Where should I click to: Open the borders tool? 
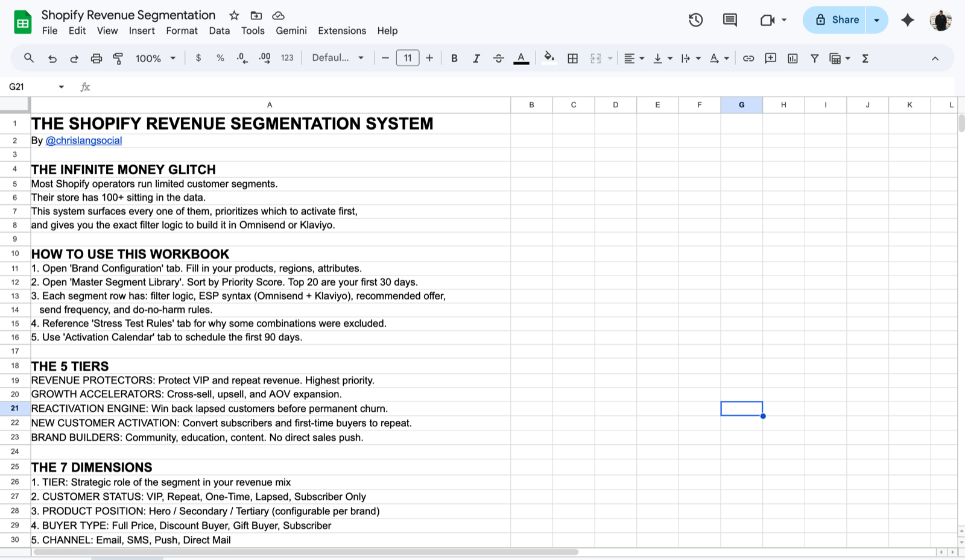573,58
